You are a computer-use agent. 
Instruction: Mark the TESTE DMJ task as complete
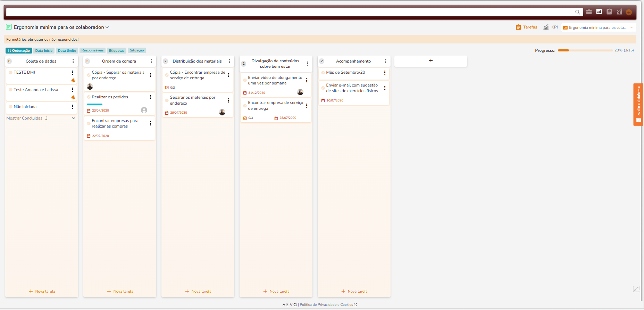[10, 73]
